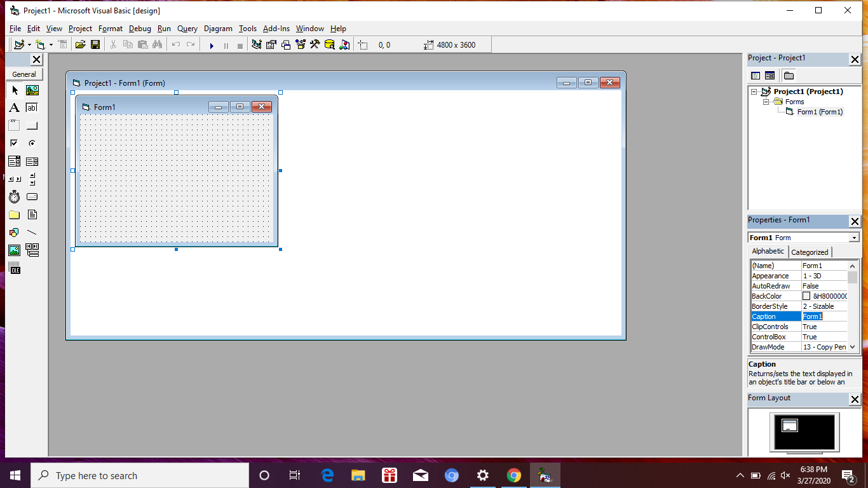Open the Add Form toolbar dropdown arrow
The height and width of the screenshot is (488, 868).
[50, 44]
